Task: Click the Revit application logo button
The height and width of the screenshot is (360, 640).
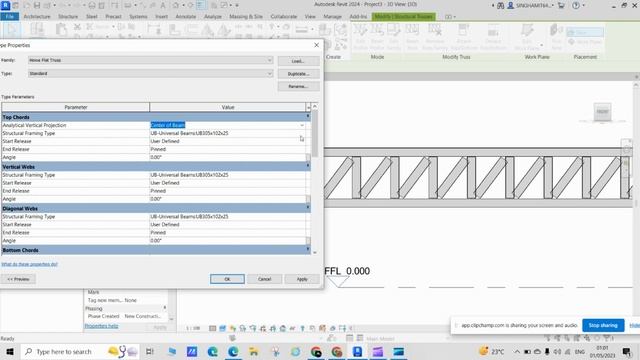Action: click(5, 5)
